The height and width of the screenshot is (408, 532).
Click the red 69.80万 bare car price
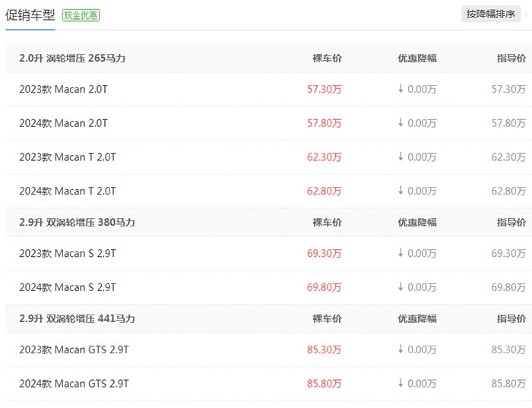[324, 287]
